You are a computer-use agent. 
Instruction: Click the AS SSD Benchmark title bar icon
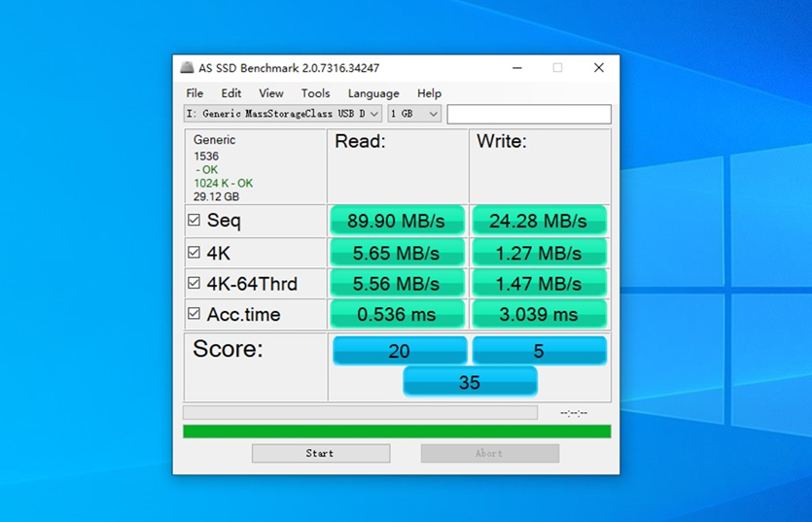[x=187, y=68]
